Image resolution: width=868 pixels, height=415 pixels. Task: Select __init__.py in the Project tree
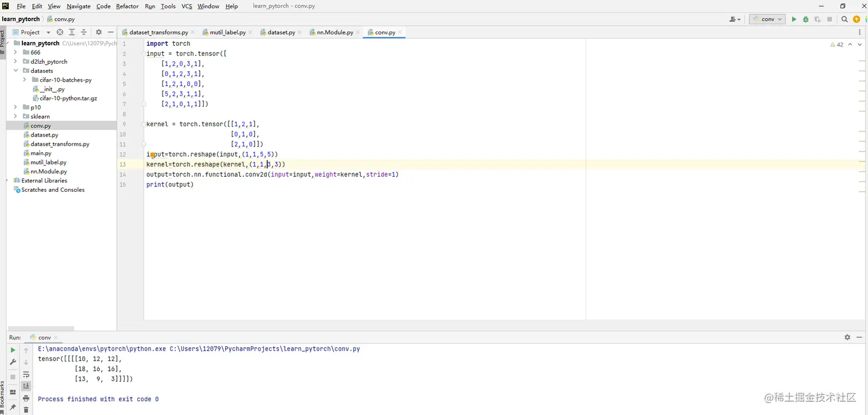coord(52,89)
